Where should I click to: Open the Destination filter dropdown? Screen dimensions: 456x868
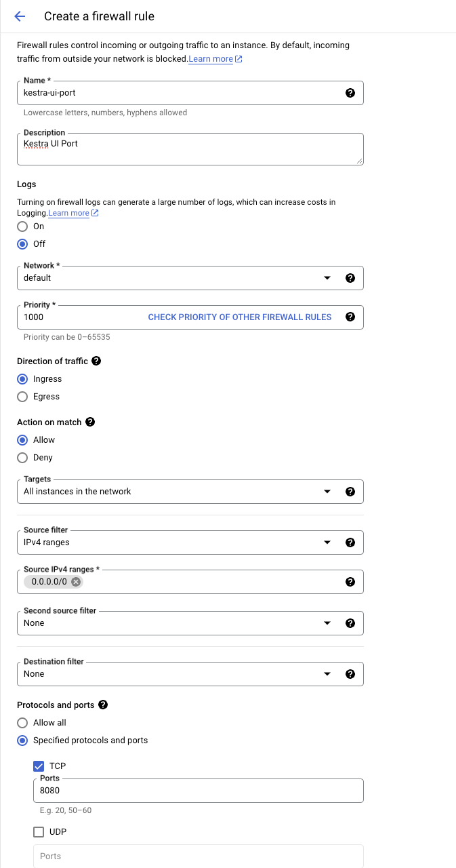[327, 673]
